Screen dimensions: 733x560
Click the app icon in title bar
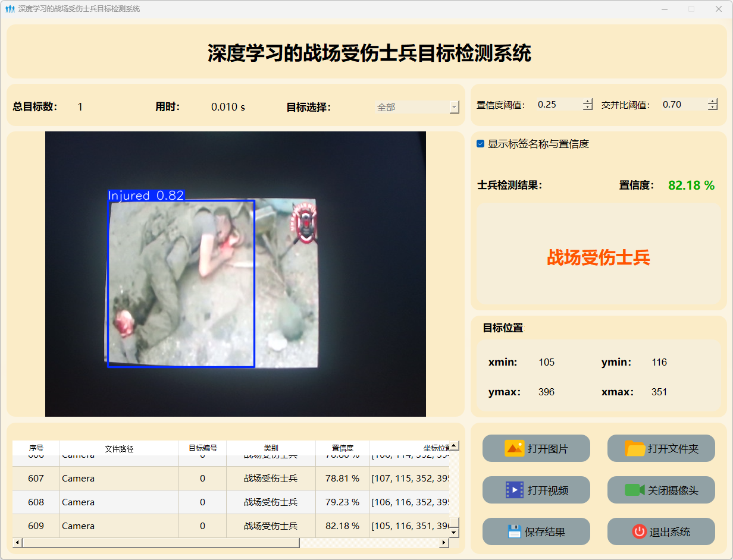click(10, 9)
